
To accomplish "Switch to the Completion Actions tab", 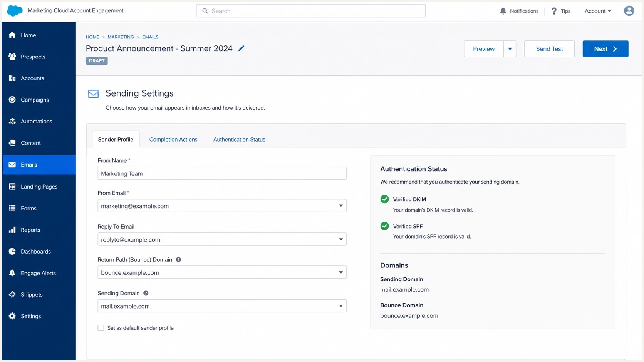I will [173, 139].
